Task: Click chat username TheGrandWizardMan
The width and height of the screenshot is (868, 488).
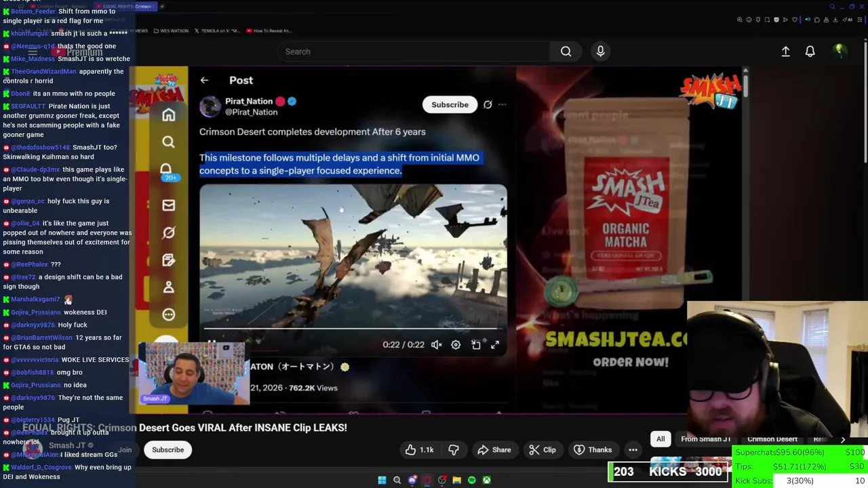Action: click(43, 71)
